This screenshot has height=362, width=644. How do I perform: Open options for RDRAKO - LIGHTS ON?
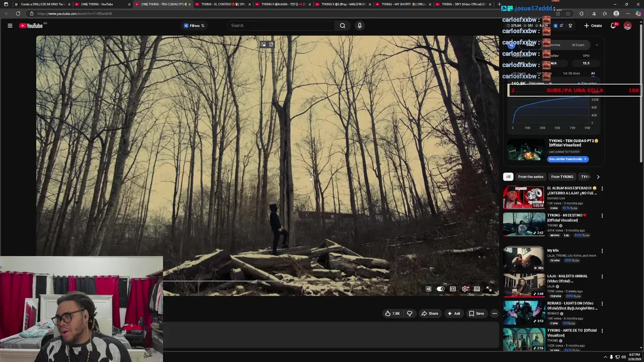tap(602, 304)
